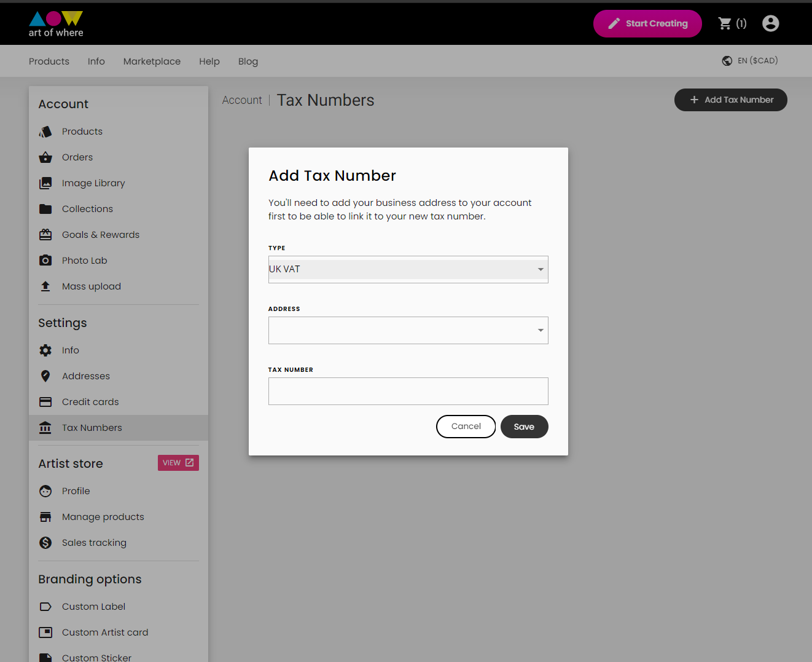Viewport: 812px width, 662px height.
Task: Go to Marketplace in navigation bar
Action: [152, 61]
